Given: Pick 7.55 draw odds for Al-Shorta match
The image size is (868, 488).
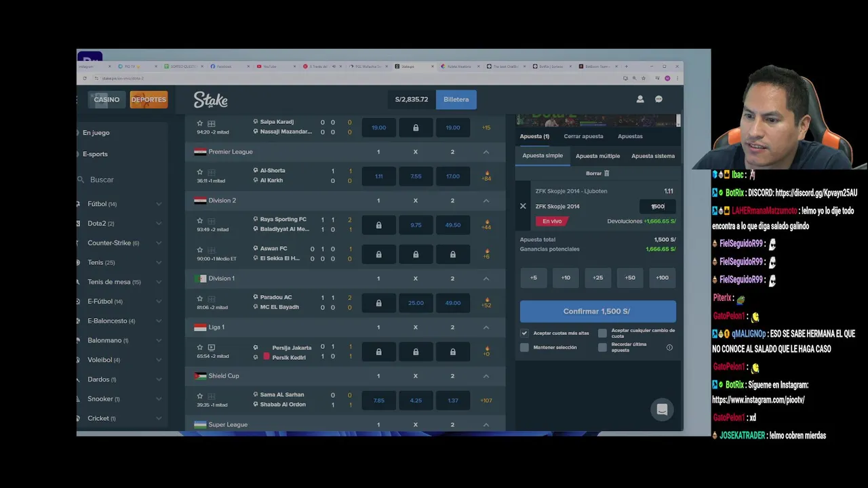Looking at the screenshot, I should (x=416, y=176).
